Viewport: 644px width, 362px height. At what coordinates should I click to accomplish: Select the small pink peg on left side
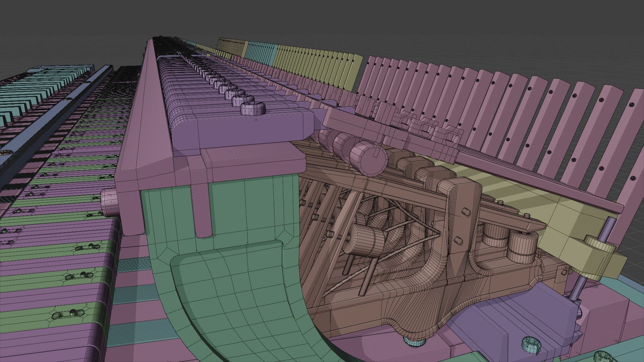point(110,202)
